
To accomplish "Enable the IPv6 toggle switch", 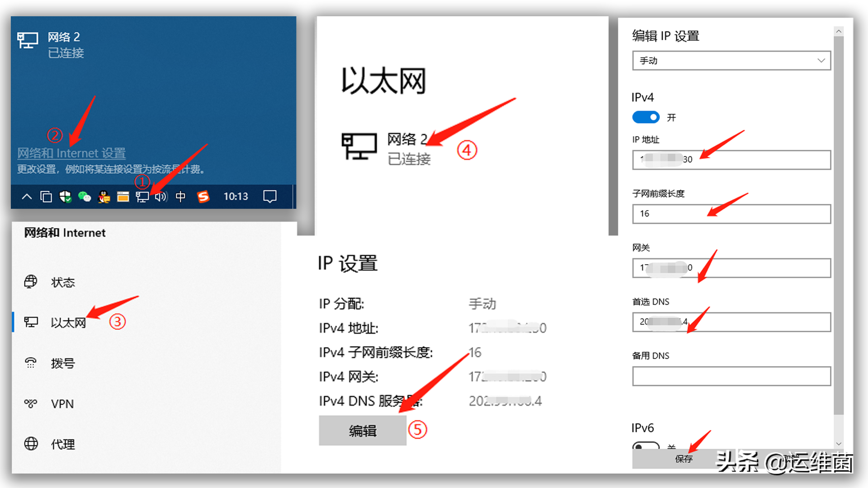I will point(646,446).
